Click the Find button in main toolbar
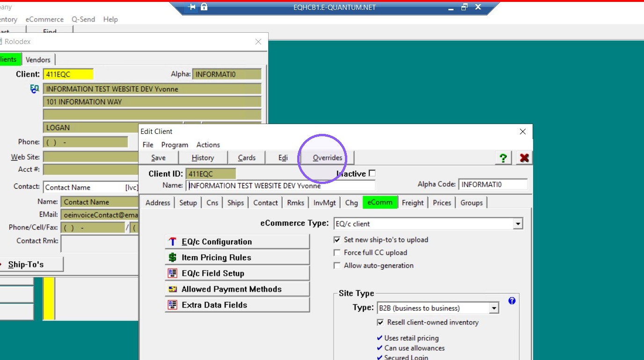Screen dimensions: 644x360 50,32
